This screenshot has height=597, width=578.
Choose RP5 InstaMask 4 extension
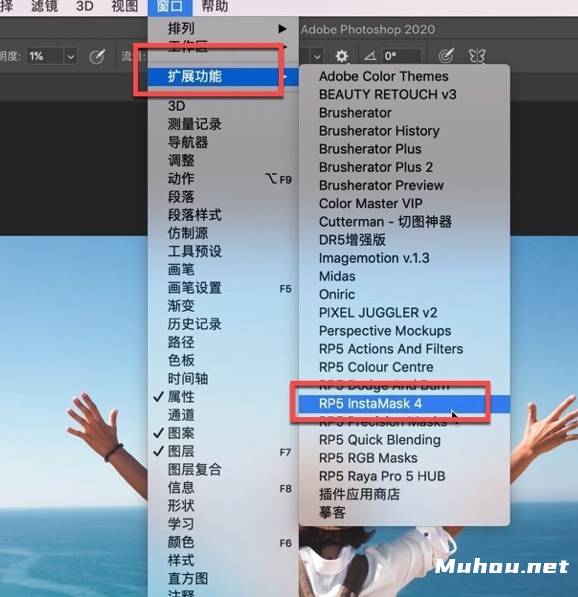click(x=404, y=404)
